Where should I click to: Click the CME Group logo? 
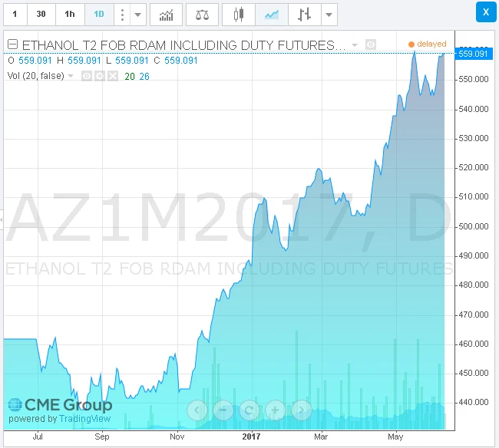[x=60, y=405]
